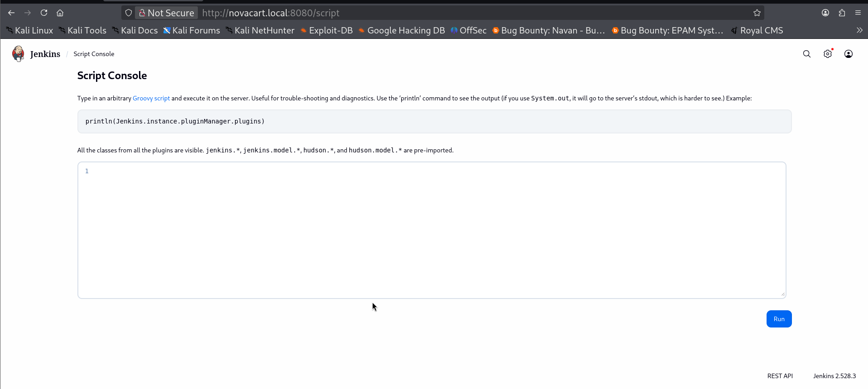Open Manage Jenkins gear icon

pyautogui.click(x=828, y=54)
